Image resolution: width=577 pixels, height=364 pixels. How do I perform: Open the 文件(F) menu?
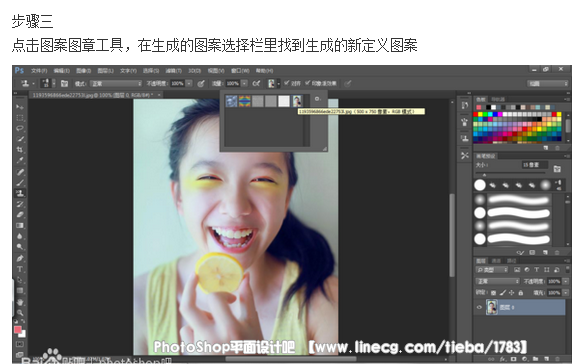click(x=39, y=70)
